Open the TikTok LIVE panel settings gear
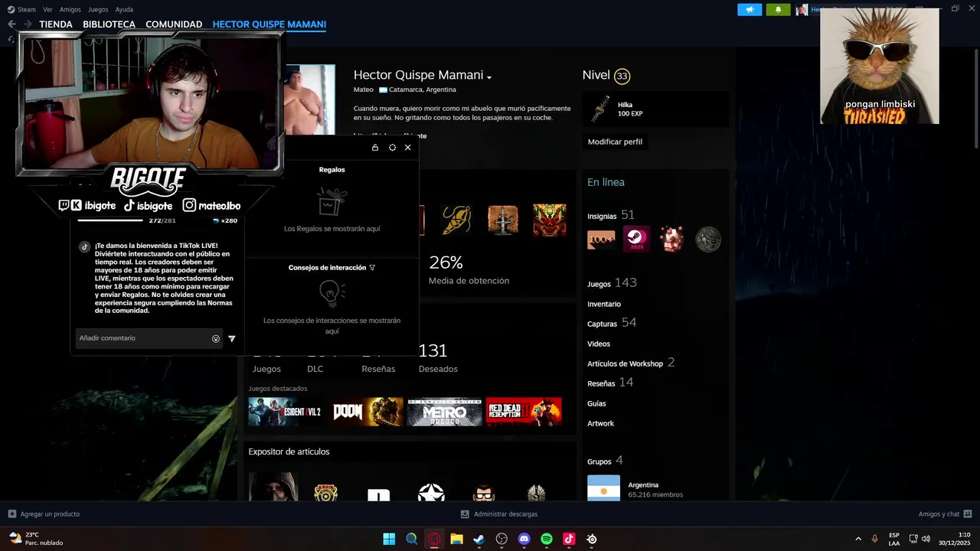The image size is (980, 551). point(392,148)
